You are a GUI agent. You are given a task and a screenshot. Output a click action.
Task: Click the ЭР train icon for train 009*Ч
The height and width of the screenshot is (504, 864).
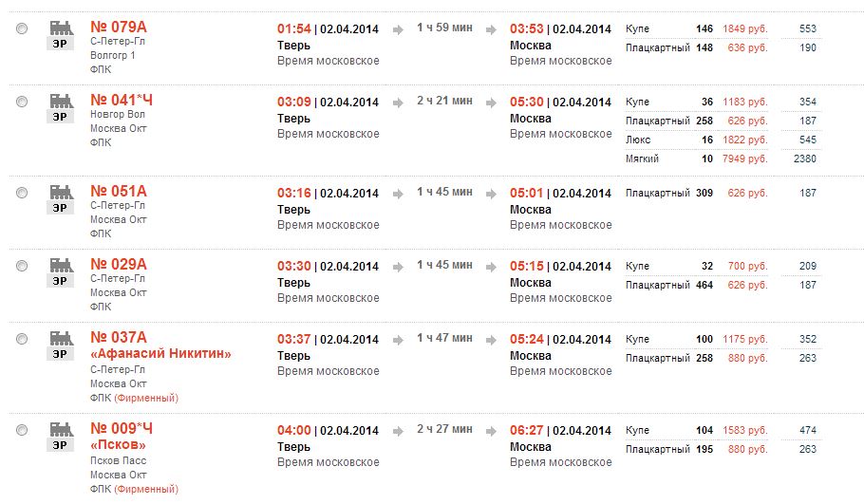61,436
